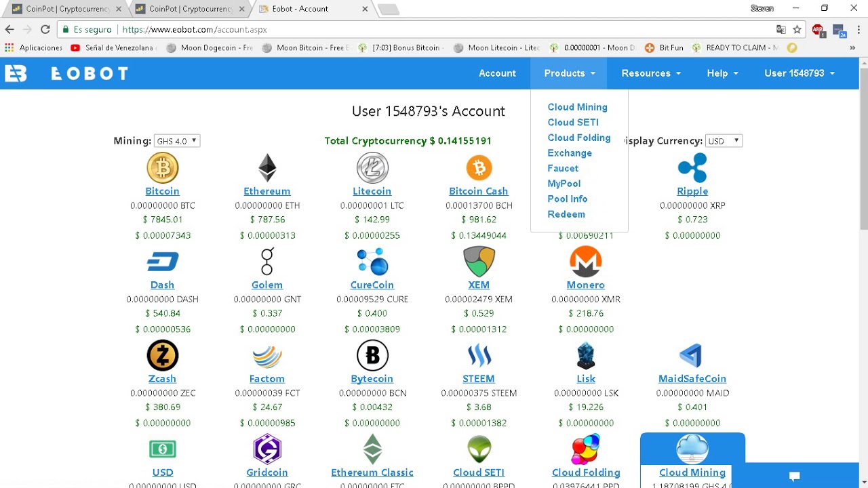
Task: Open Account in navigation bar
Action: pos(497,73)
